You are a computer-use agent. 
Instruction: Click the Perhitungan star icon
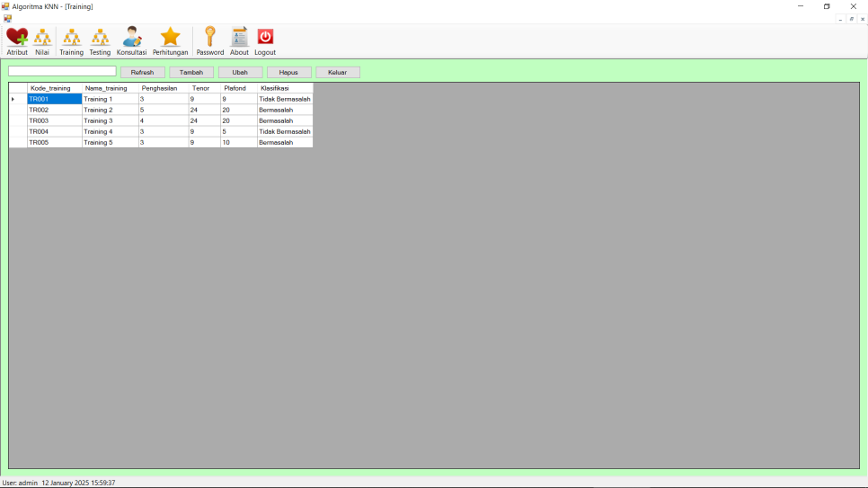(x=170, y=38)
